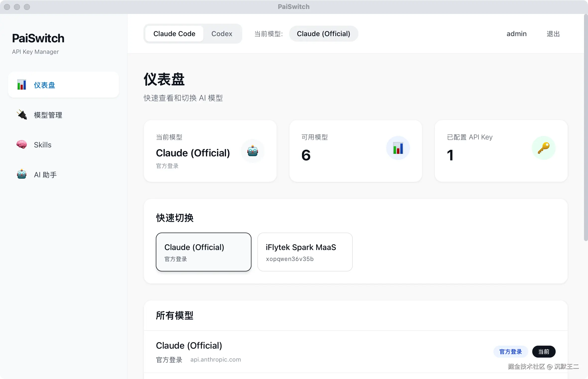Select Claude (Official) quick switch card

[x=203, y=252]
